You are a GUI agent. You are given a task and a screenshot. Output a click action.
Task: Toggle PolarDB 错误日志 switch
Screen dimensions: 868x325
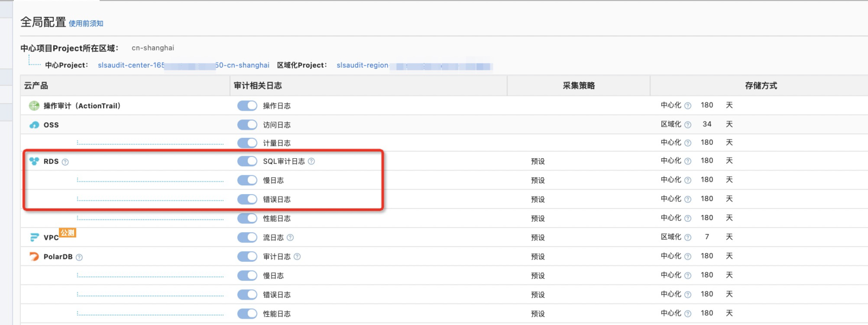(x=247, y=294)
